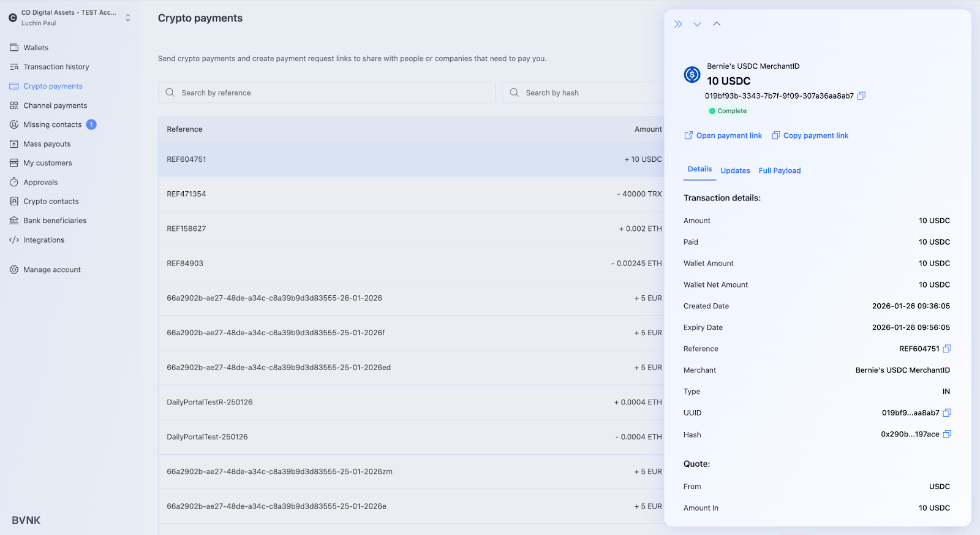Switch to the Full Payload tab
The image size is (980, 535).
pyautogui.click(x=779, y=170)
